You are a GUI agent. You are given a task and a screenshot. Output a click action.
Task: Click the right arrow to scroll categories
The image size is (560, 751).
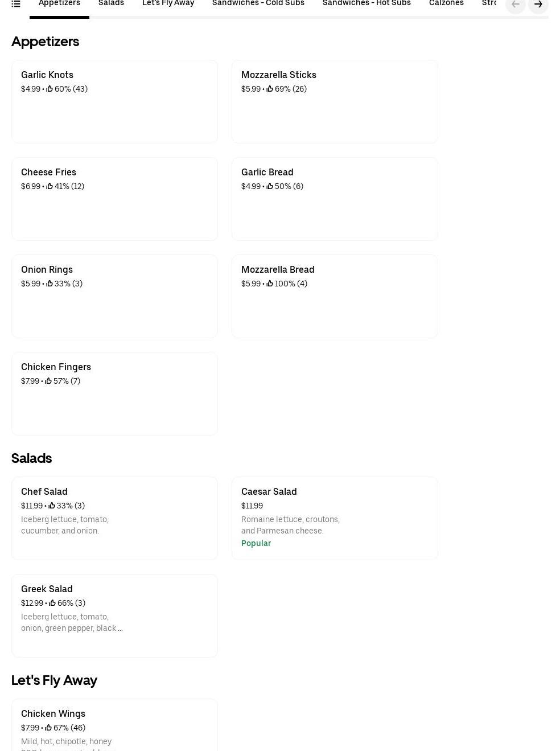pos(538,5)
